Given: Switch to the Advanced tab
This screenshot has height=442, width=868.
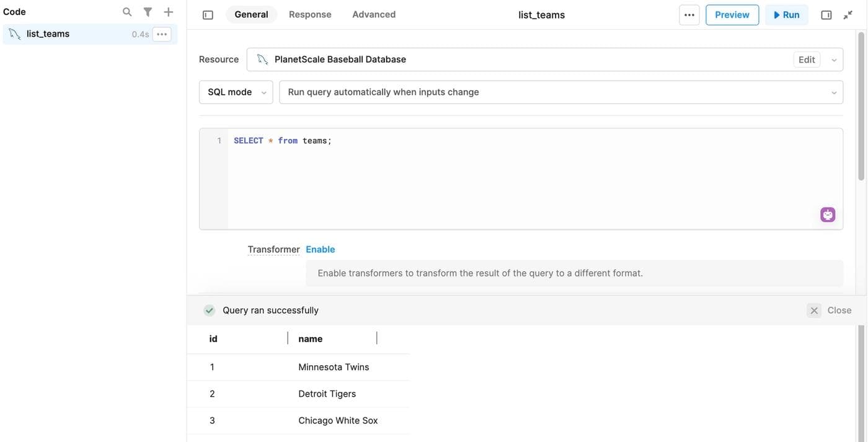Looking at the screenshot, I should pyautogui.click(x=374, y=14).
